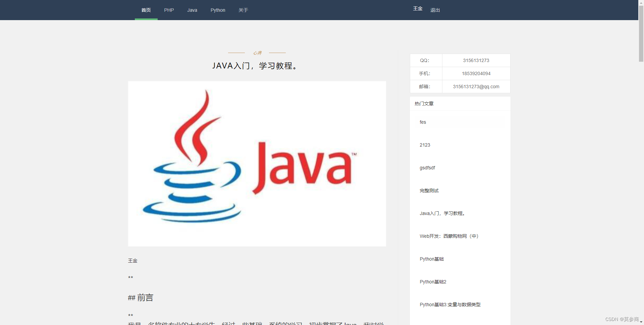
Task: Click the 退出 logout link
Action: [x=435, y=10]
